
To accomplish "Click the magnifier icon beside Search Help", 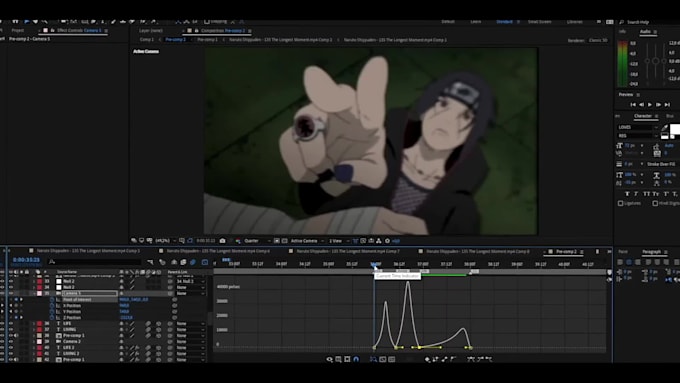I will pyautogui.click(x=621, y=22).
